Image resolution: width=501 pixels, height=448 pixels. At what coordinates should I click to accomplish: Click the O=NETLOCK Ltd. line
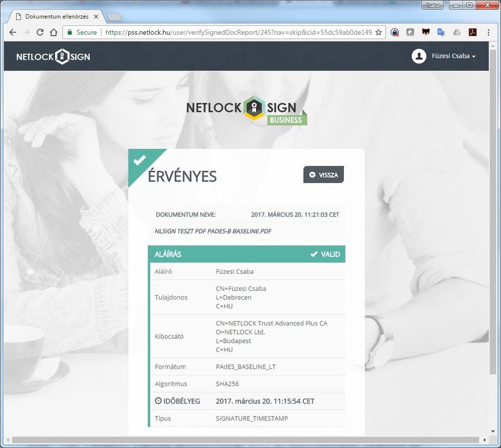240,332
